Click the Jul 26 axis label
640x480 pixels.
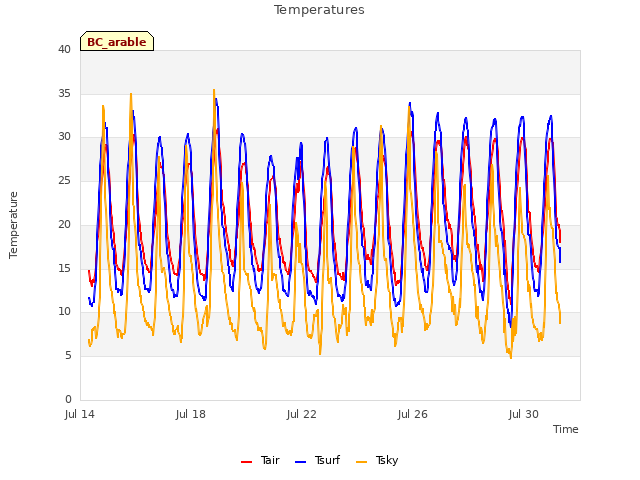(412, 414)
